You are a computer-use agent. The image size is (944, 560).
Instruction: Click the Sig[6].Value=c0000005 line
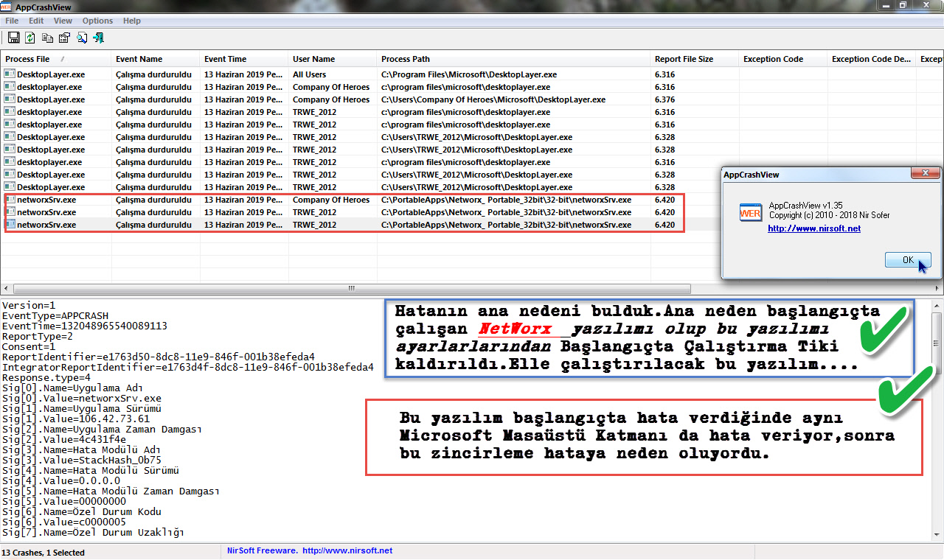point(64,522)
